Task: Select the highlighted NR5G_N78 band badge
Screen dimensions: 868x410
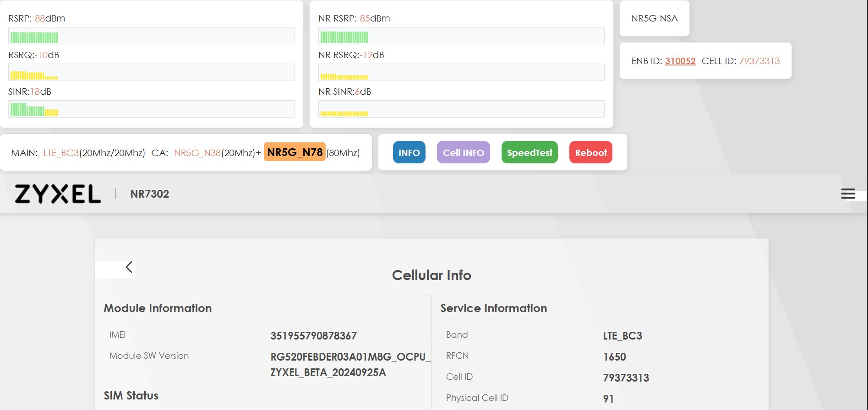Action: (295, 152)
